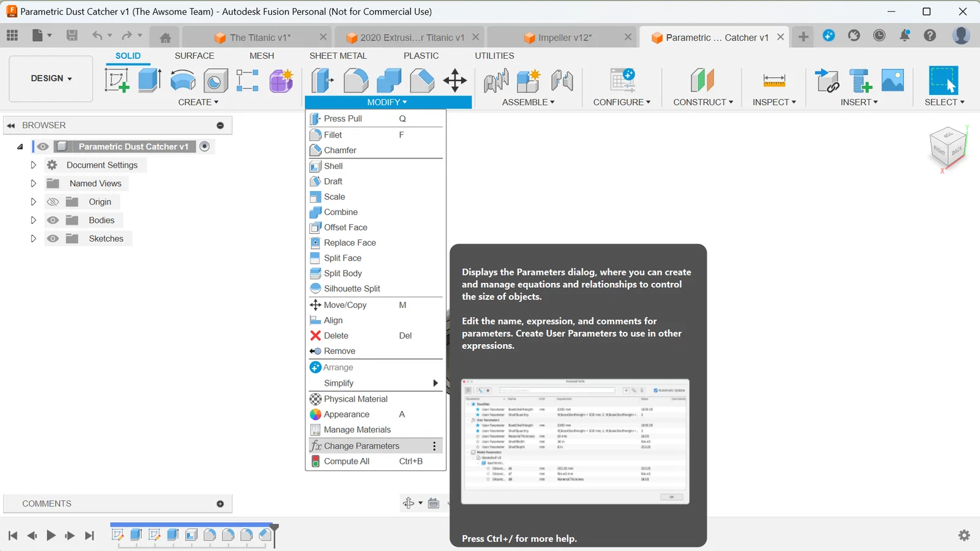980x551 pixels.
Task: Open The Titanic v1 document tab
Action: [260, 37]
